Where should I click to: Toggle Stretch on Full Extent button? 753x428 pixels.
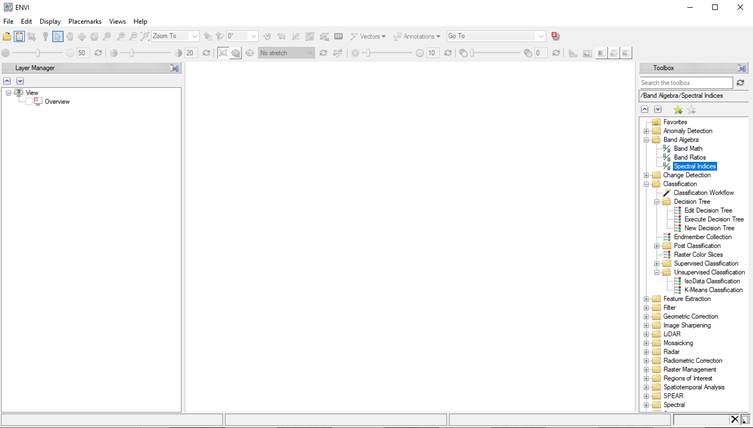223,53
